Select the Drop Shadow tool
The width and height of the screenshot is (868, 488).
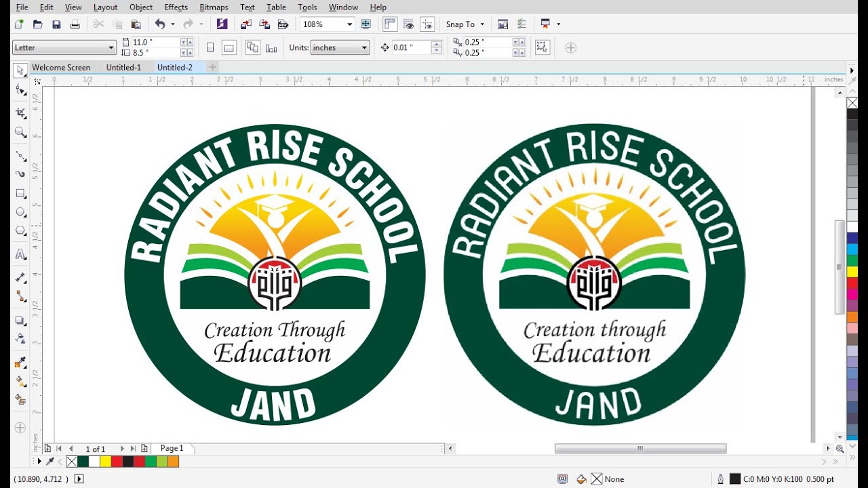coord(20,321)
